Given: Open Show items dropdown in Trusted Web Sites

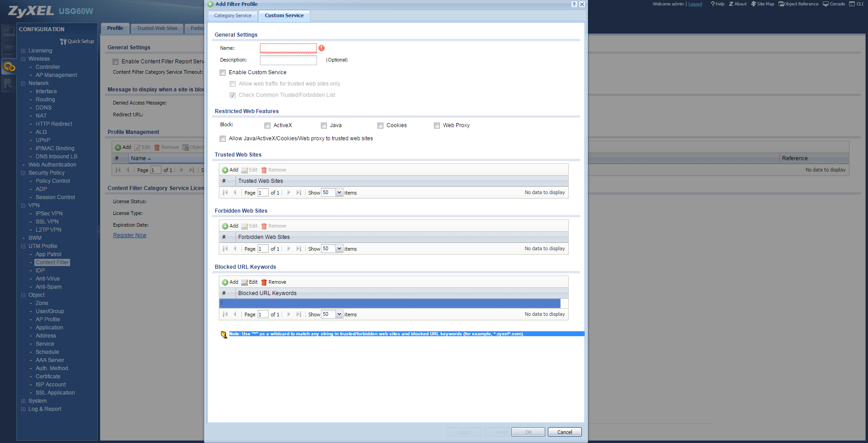Looking at the screenshot, I should click(339, 193).
